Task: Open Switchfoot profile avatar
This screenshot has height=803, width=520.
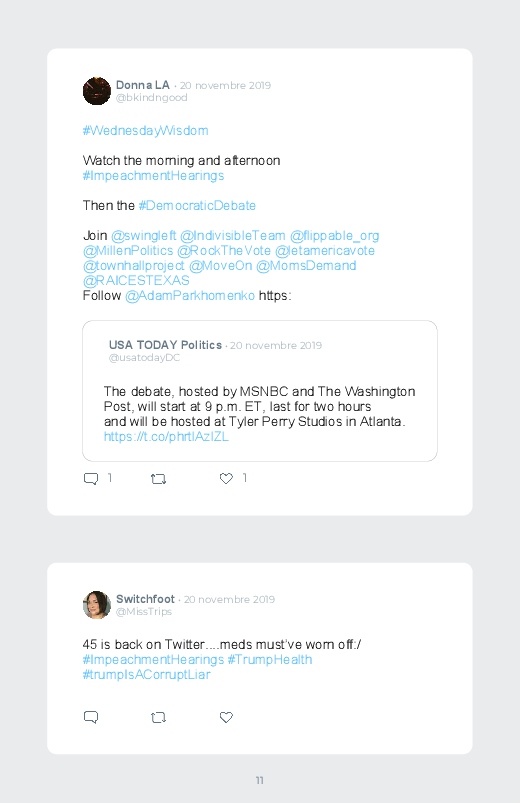Action: click(x=97, y=605)
